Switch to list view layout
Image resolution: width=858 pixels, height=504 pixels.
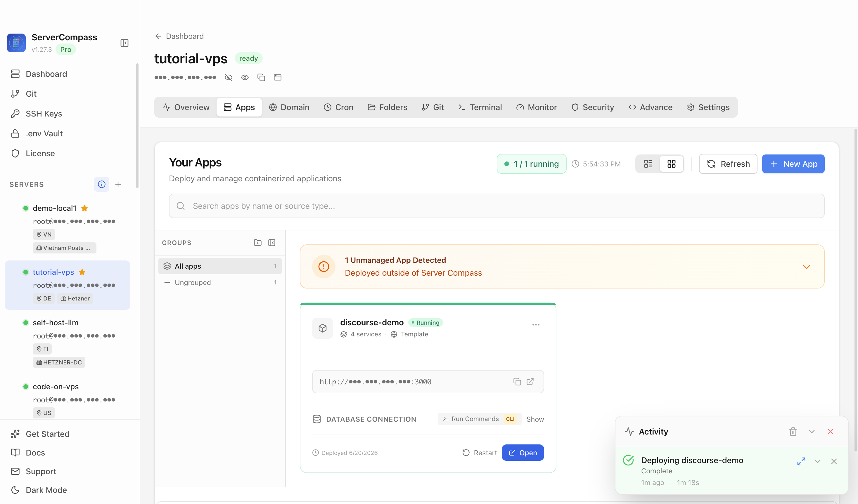coord(648,164)
